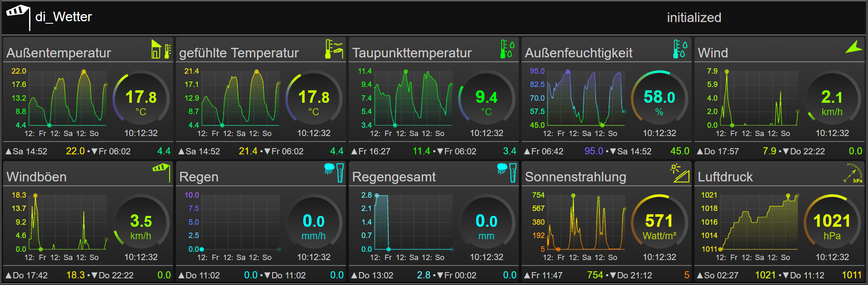Click the Windböen windsock icon
868x285 pixels.
coord(162,172)
